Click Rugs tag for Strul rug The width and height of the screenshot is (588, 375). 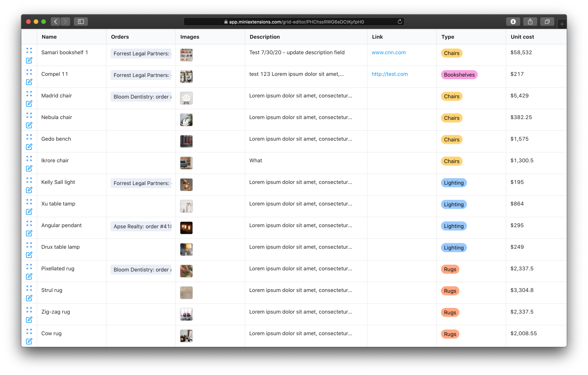pyautogui.click(x=450, y=291)
